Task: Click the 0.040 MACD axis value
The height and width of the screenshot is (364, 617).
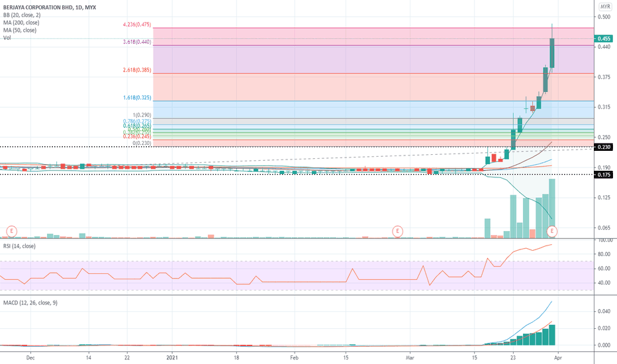Action: click(x=604, y=311)
